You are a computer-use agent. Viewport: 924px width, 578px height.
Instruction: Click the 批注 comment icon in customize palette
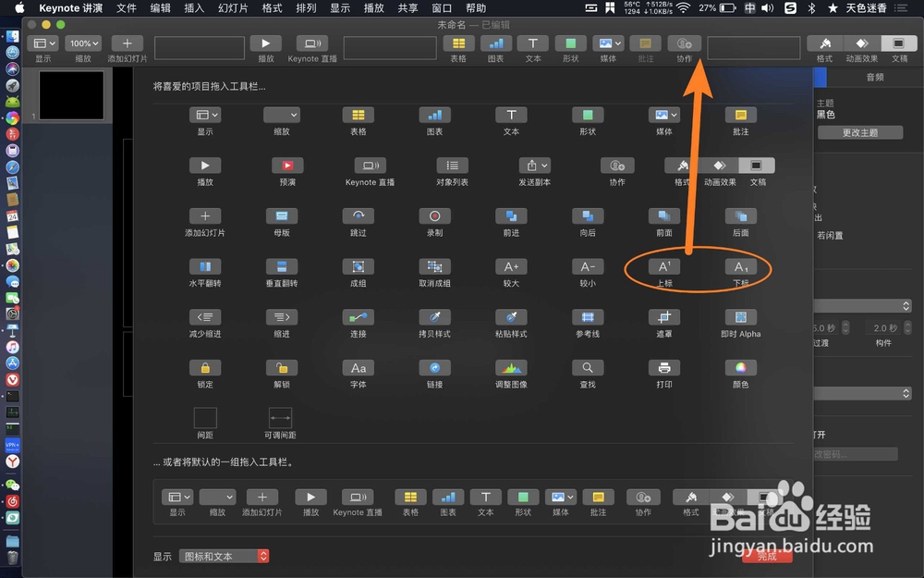tap(741, 115)
